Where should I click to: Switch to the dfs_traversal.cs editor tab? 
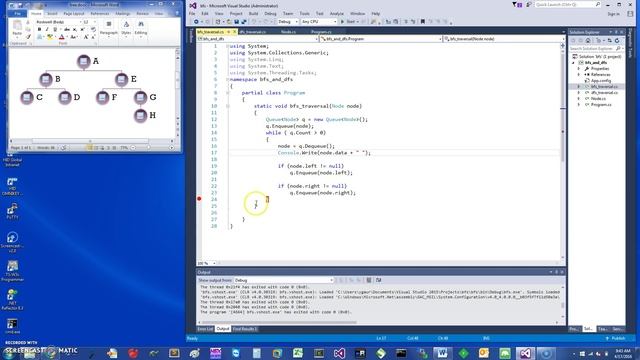(x=253, y=31)
